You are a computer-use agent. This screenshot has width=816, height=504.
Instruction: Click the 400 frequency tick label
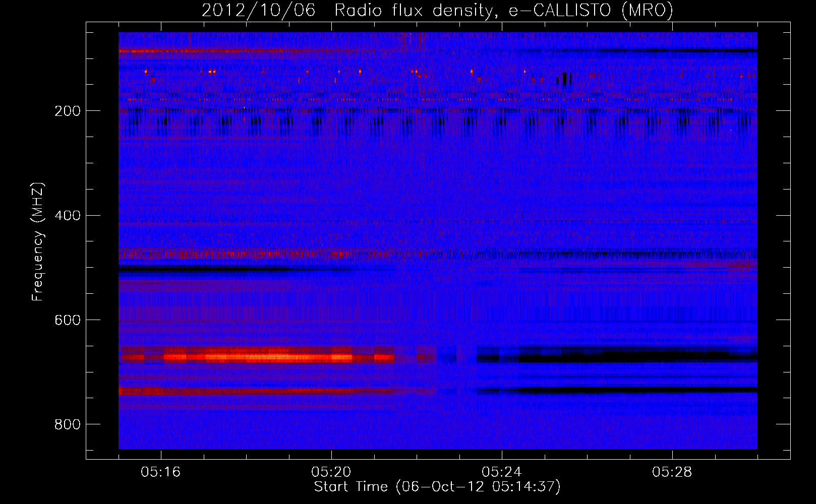pos(68,216)
